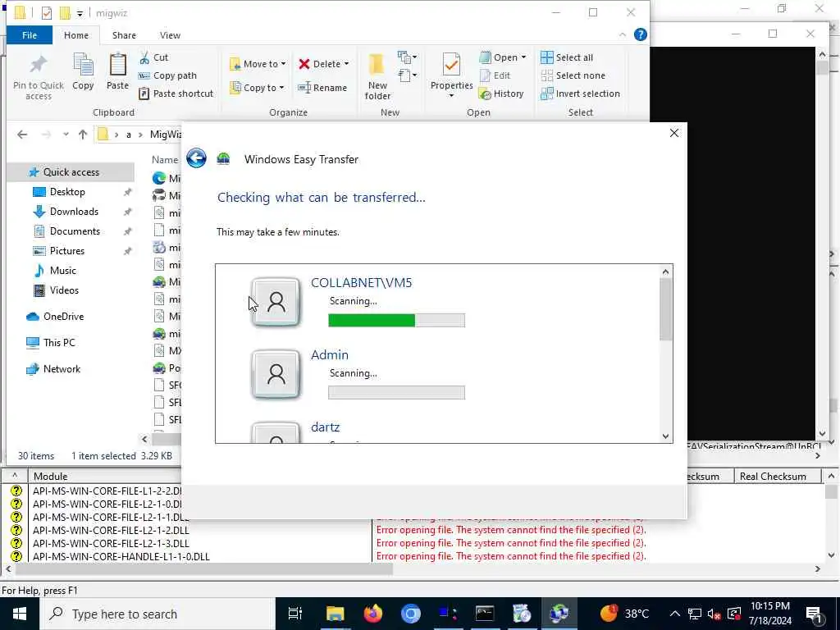Open OneDrive in navigation pane

point(63,317)
